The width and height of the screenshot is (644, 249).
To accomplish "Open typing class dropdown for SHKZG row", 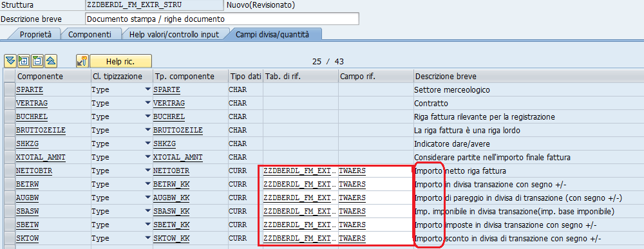I will 148,143.
